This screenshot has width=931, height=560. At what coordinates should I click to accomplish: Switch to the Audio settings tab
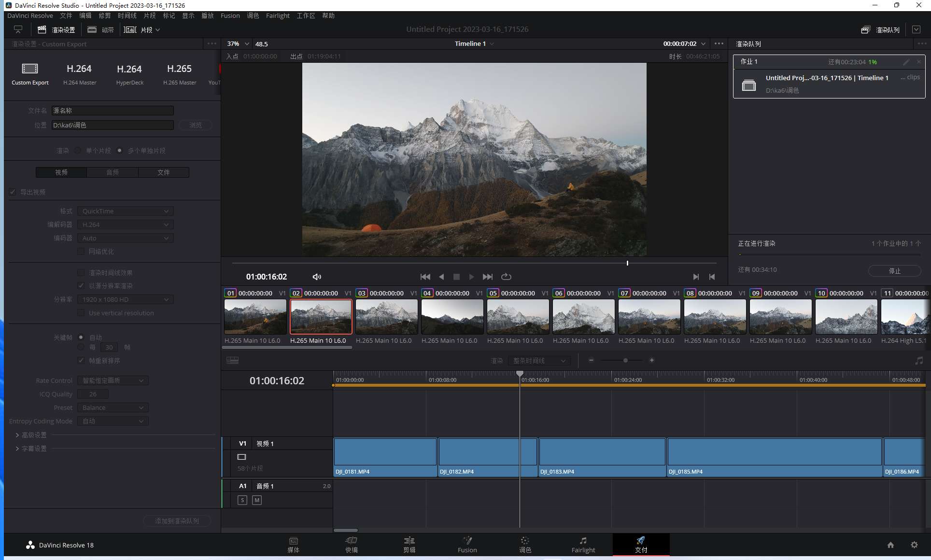pos(113,172)
